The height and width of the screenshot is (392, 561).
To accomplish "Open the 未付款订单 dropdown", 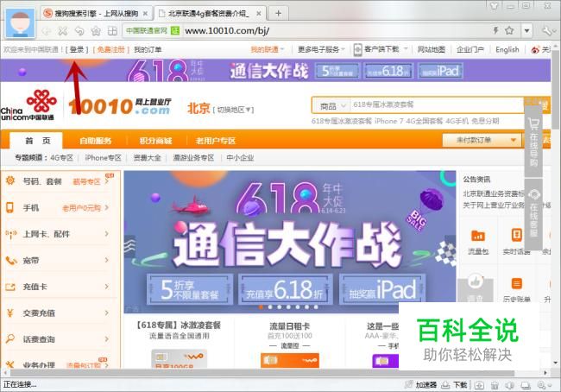I will (481, 140).
